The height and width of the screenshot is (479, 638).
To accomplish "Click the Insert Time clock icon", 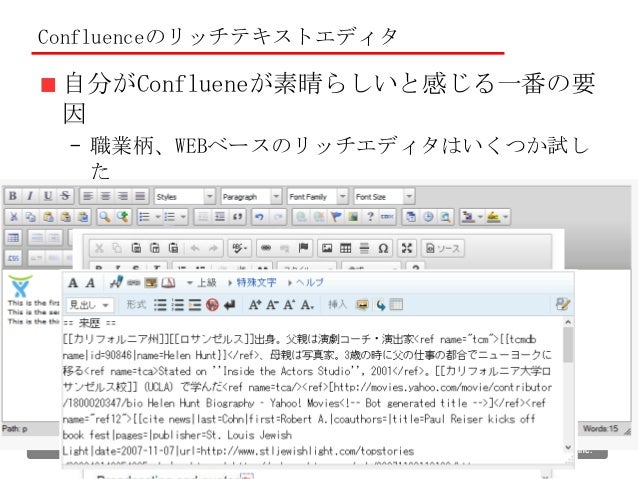I will pyautogui.click(x=428, y=217).
